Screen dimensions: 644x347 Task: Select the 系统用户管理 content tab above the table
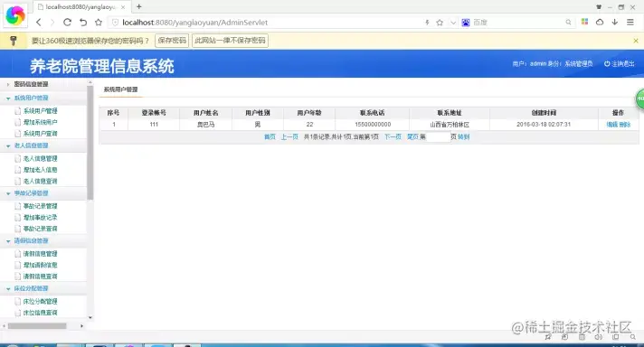click(121, 89)
